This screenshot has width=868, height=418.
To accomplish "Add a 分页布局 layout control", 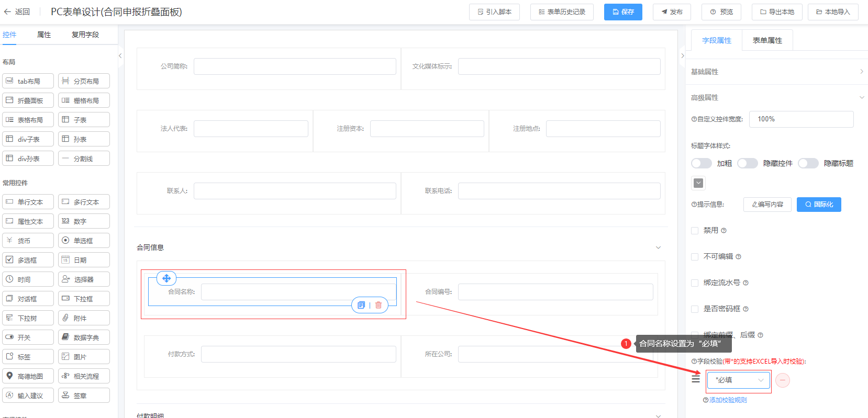I will [x=84, y=81].
